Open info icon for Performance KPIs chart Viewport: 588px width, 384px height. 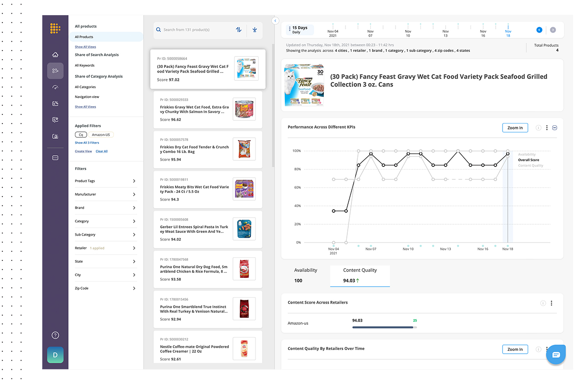click(538, 128)
